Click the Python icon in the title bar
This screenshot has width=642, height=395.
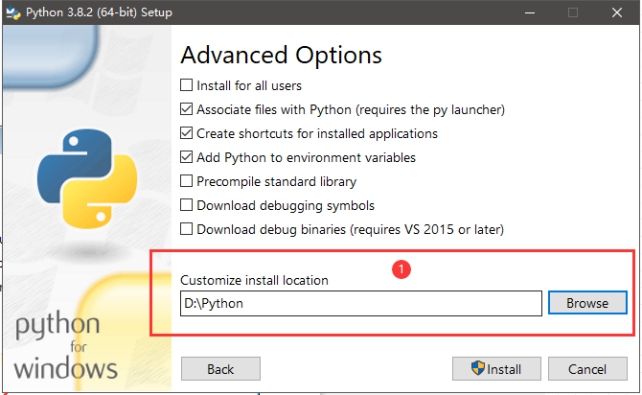pos(13,13)
